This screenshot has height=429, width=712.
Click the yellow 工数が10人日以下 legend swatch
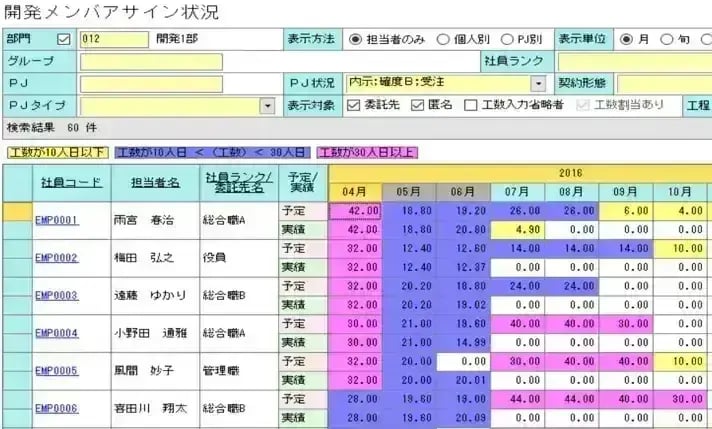point(56,152)
